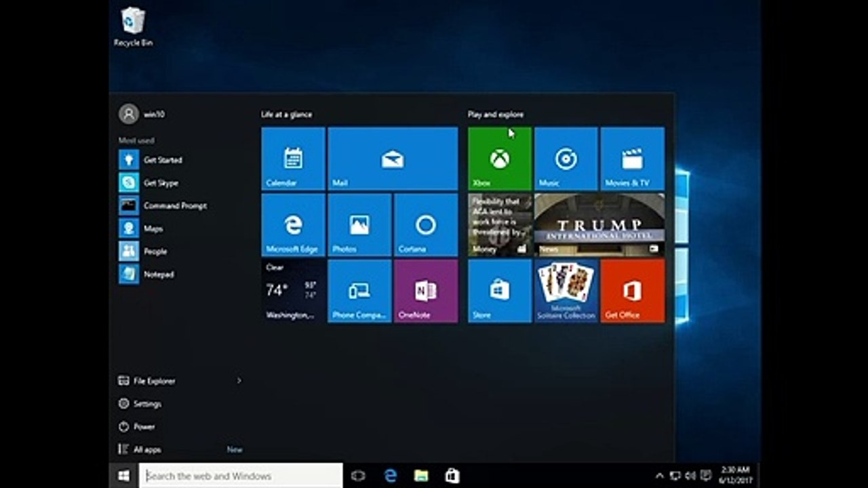Open the Movies & TV tile
Viewport: 868px width, 488px height.
coord(633,159)
